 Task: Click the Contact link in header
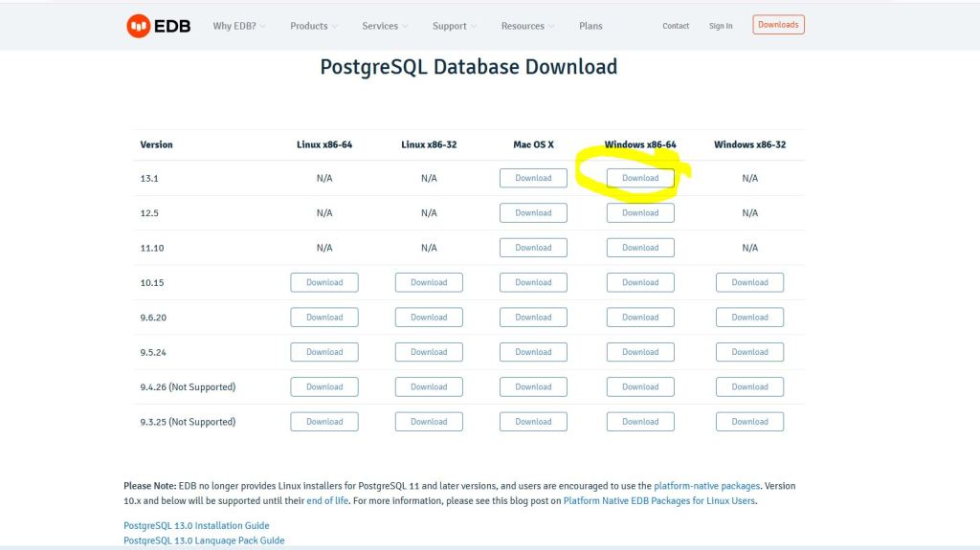[676, 26]
